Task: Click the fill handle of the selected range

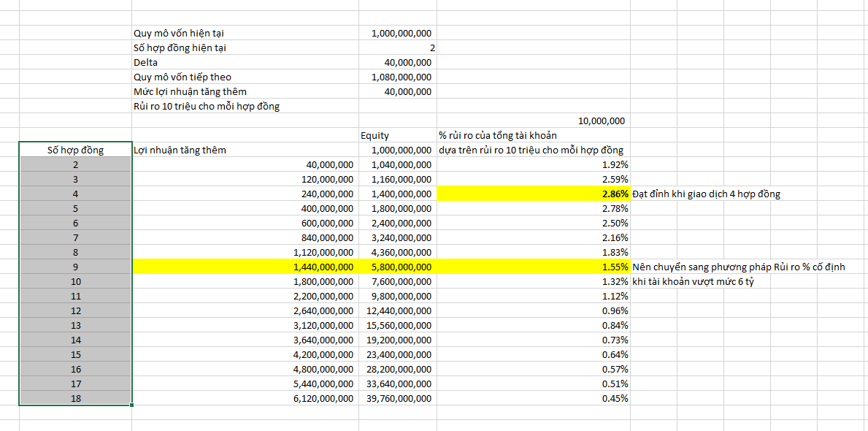Action: tap(132, 405)
